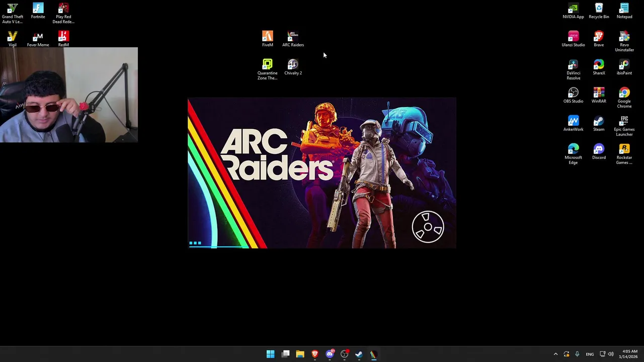
Task: Click the sync update tray icon
Action: pos(567,354)
